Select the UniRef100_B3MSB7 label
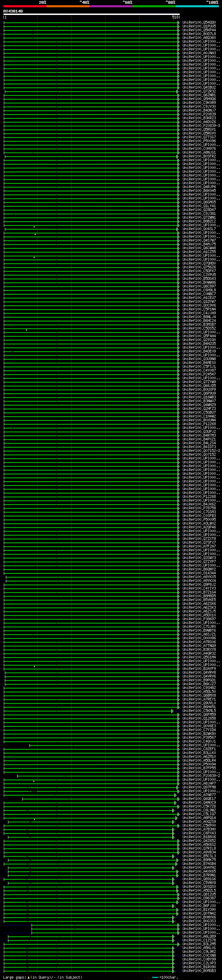Screen dimensions: 222x980 click(199, 324)
